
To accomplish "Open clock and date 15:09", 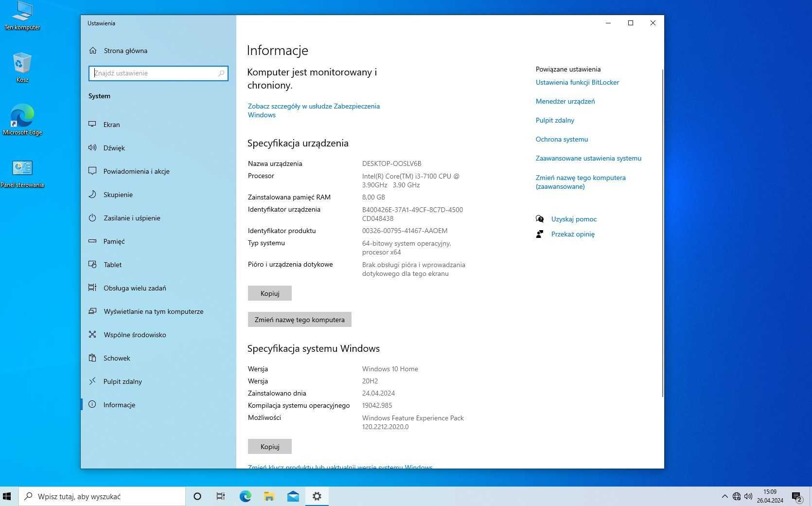I will point(770,496).
